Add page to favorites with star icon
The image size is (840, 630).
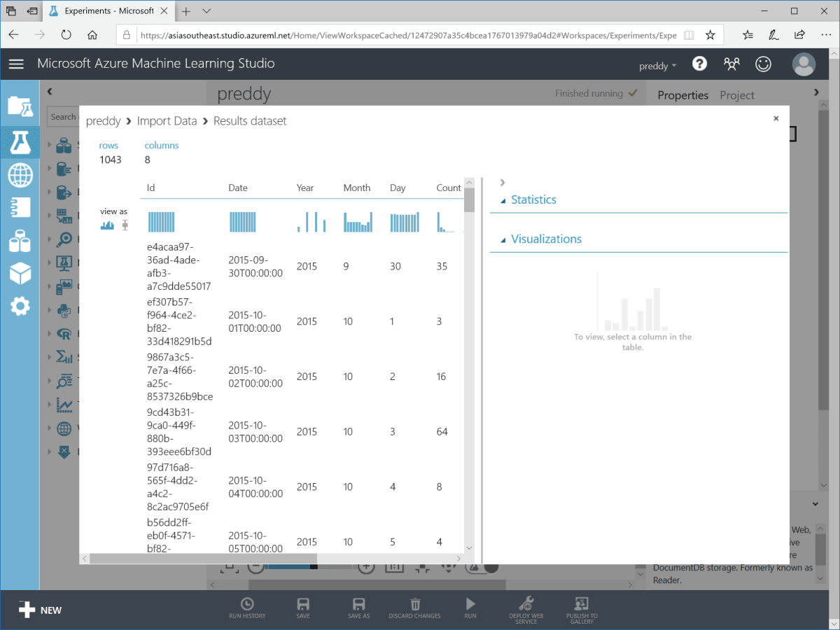pos(710,35)
